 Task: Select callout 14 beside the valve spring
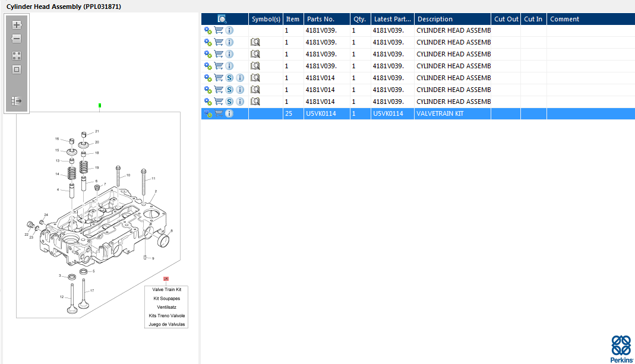[x=57, y=174]
